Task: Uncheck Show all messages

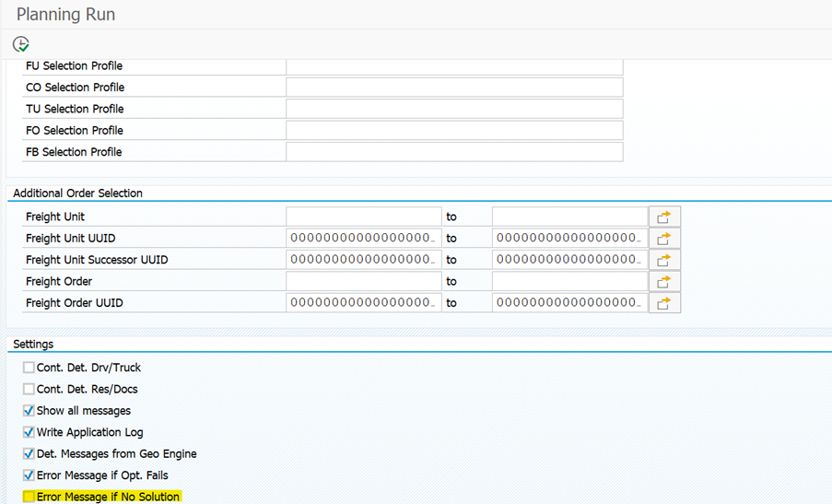Action: pos(29,411)
